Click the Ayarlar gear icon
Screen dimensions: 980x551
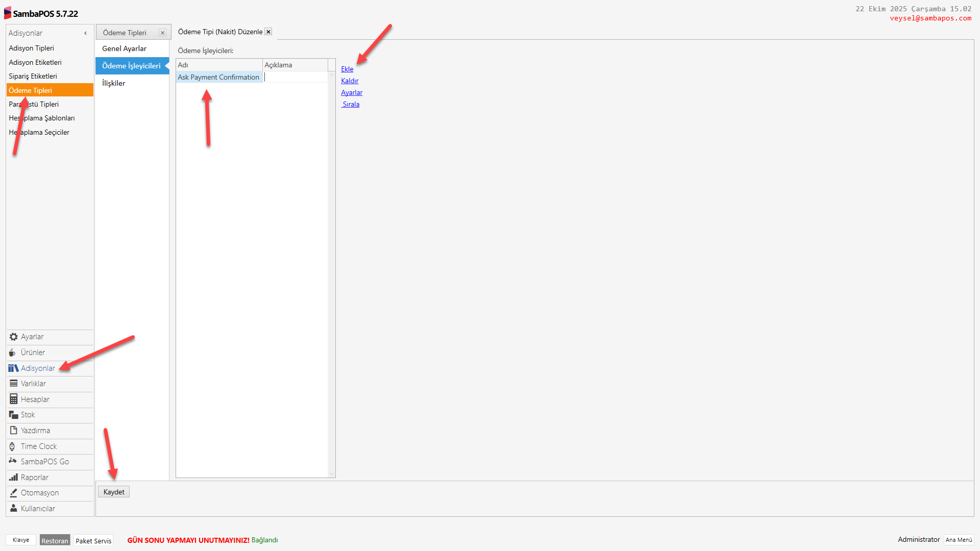pyautogui.click(x=14, y=337)
